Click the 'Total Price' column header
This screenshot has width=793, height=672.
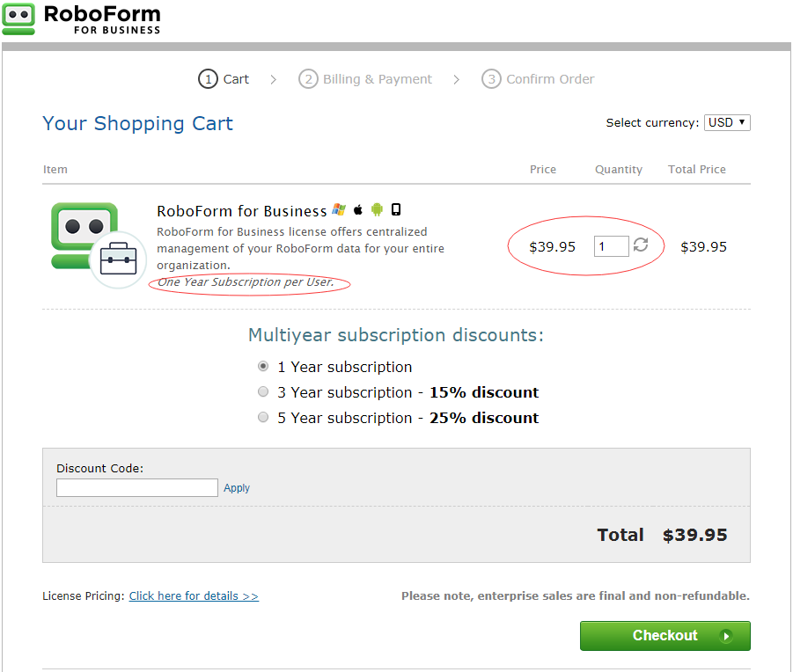click(697, 170)
